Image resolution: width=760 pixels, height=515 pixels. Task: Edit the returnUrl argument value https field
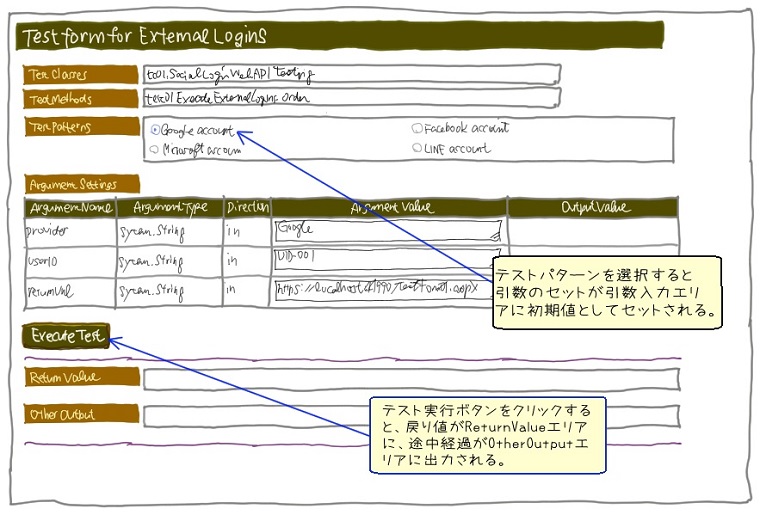click(384, 290)
